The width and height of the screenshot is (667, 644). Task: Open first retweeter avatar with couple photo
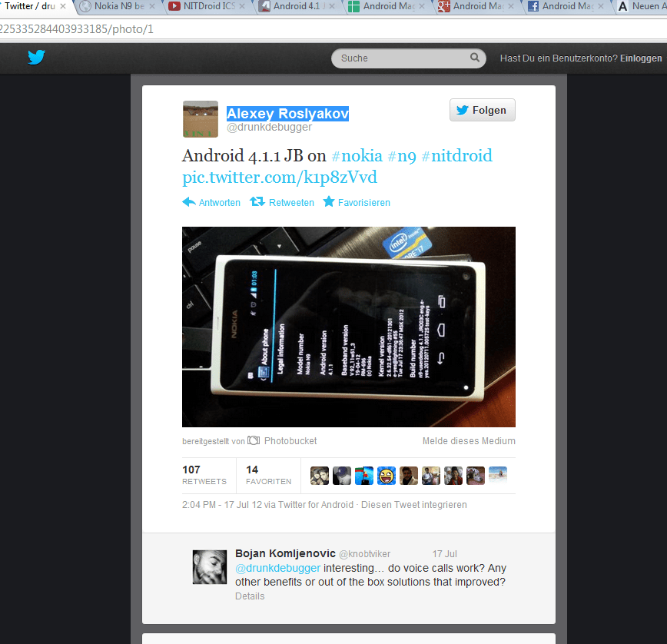pyautogui.click(x=320, y=476)
